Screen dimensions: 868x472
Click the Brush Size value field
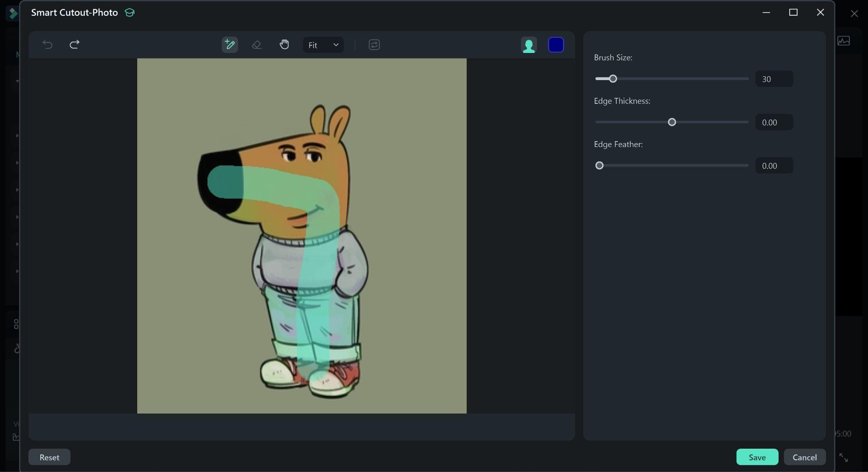(x=774, y=79)
